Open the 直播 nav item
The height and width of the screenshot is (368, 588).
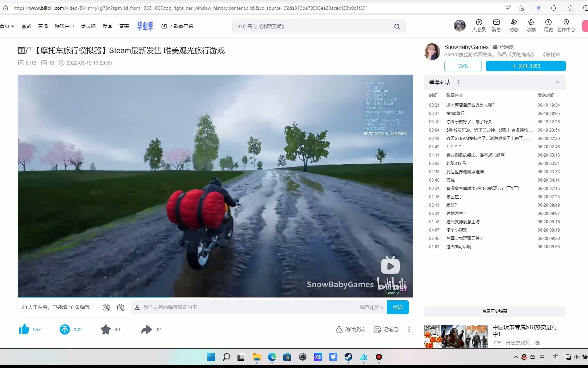click(43, 26)
